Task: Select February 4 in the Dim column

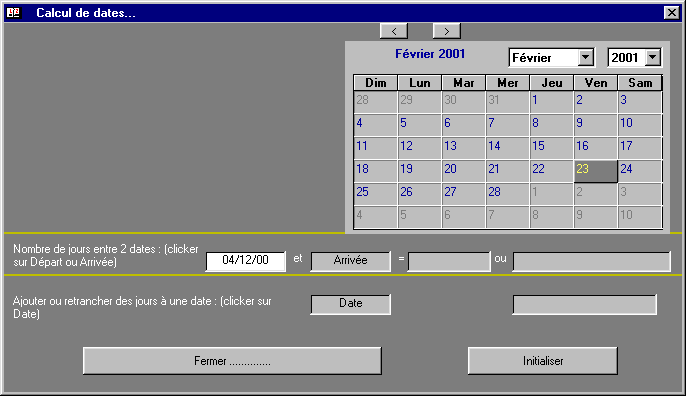Action: coord(375,125)
